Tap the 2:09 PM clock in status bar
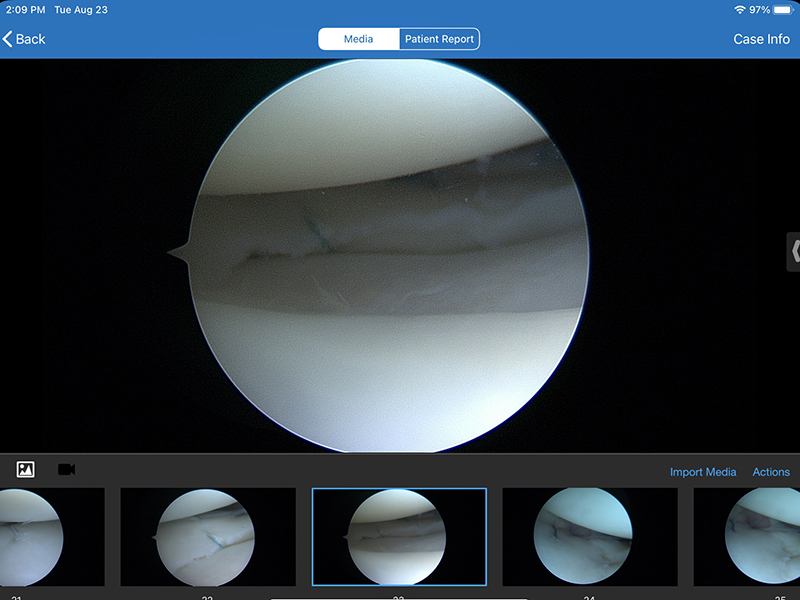 (x=26, y=10)
